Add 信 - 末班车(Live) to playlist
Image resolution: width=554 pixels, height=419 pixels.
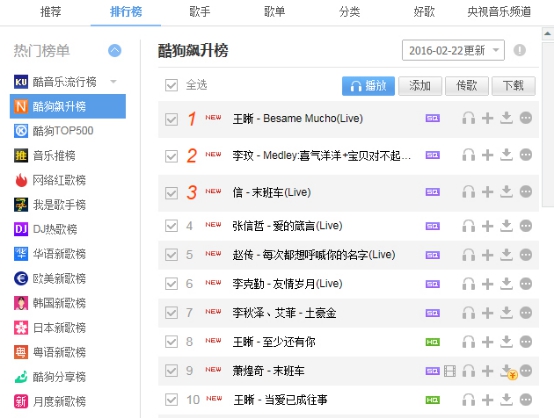pos(488,192)
